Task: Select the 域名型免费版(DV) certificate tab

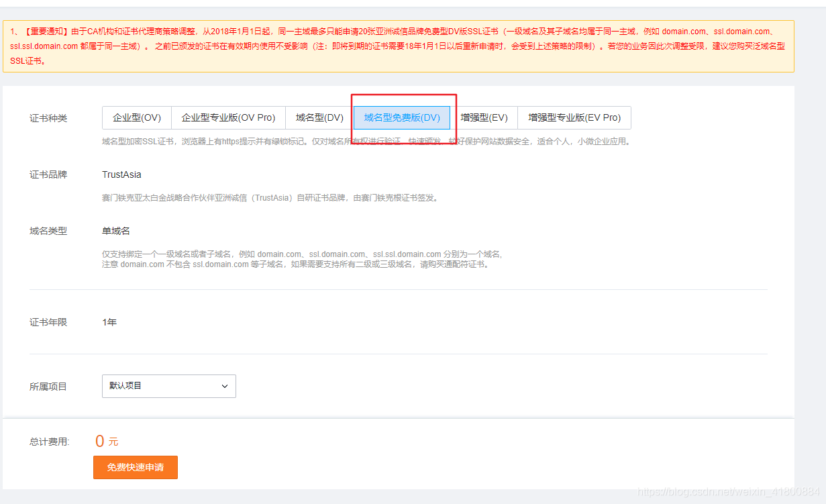Action: (x=401, y=117)
